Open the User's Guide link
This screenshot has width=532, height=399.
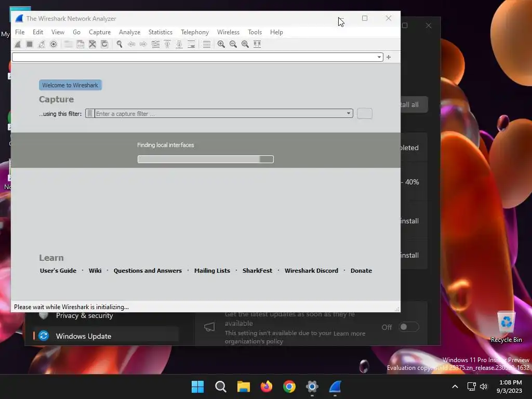pos(58,271)
